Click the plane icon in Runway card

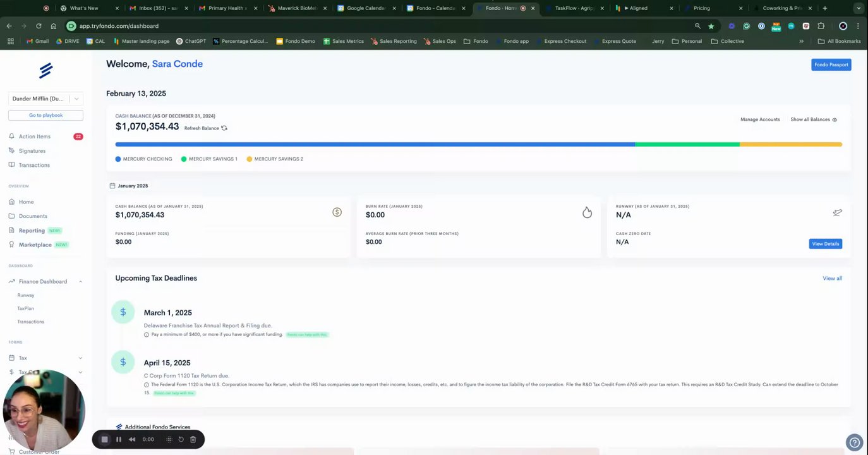[x=837, y=212]
